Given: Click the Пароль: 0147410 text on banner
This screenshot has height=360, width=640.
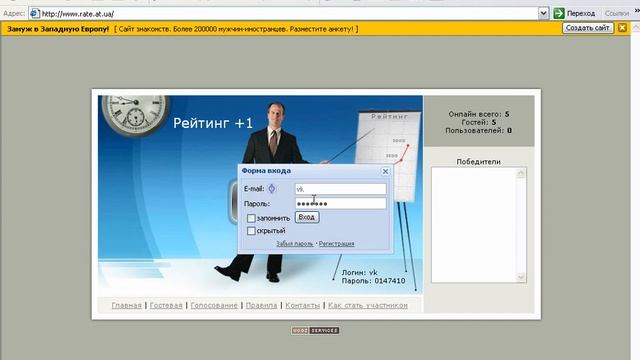Looking at the screenshot, I should (x=373, y=281).
